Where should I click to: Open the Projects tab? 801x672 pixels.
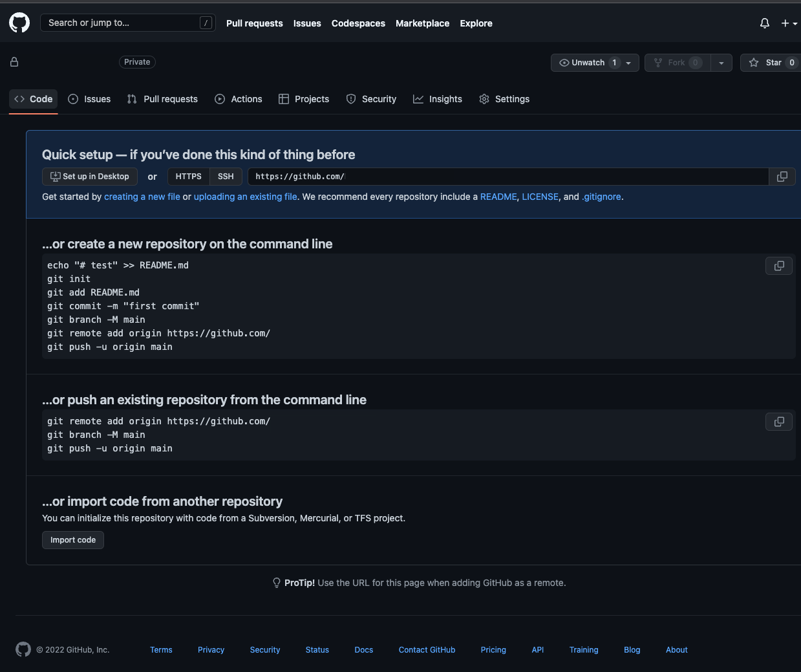[304, 99]
